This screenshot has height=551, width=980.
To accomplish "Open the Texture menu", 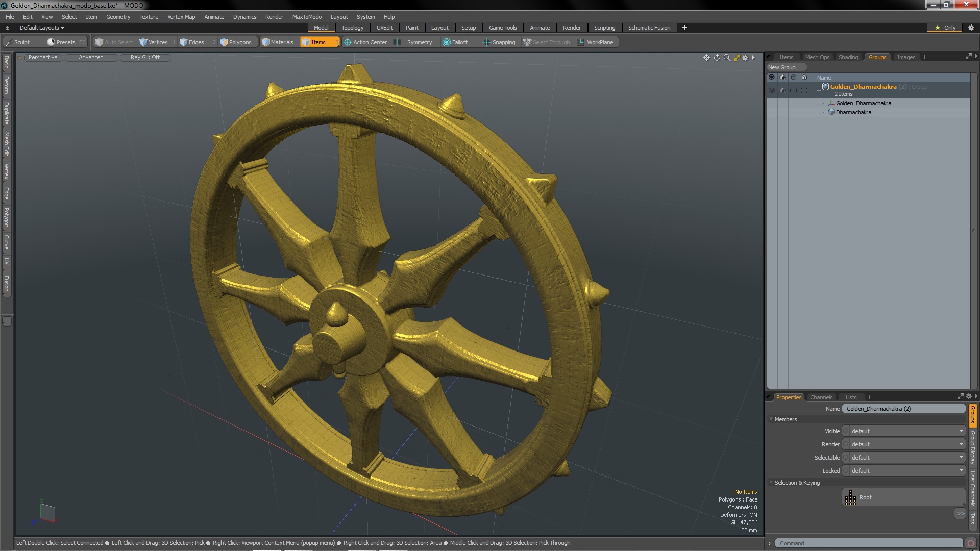I will [149, 17].
